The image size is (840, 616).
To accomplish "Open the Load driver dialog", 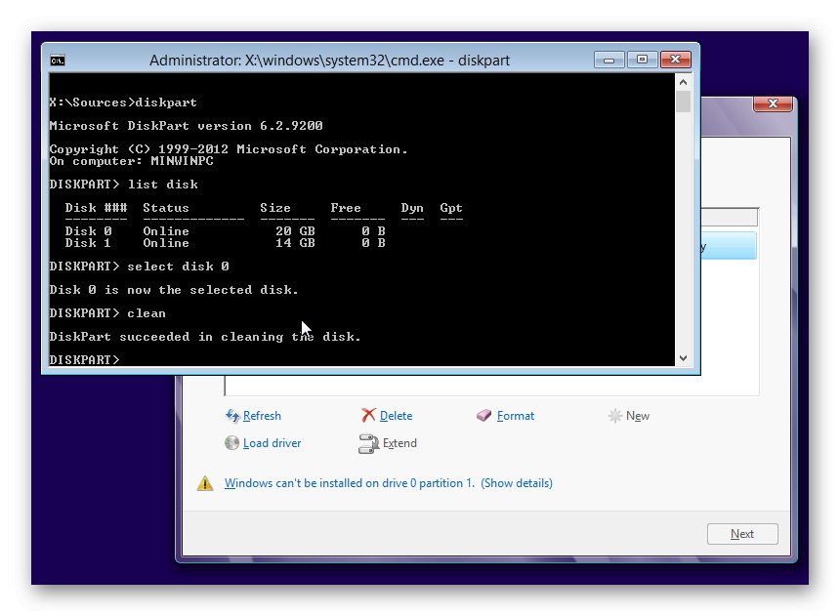I will click(x=273, y=443).
